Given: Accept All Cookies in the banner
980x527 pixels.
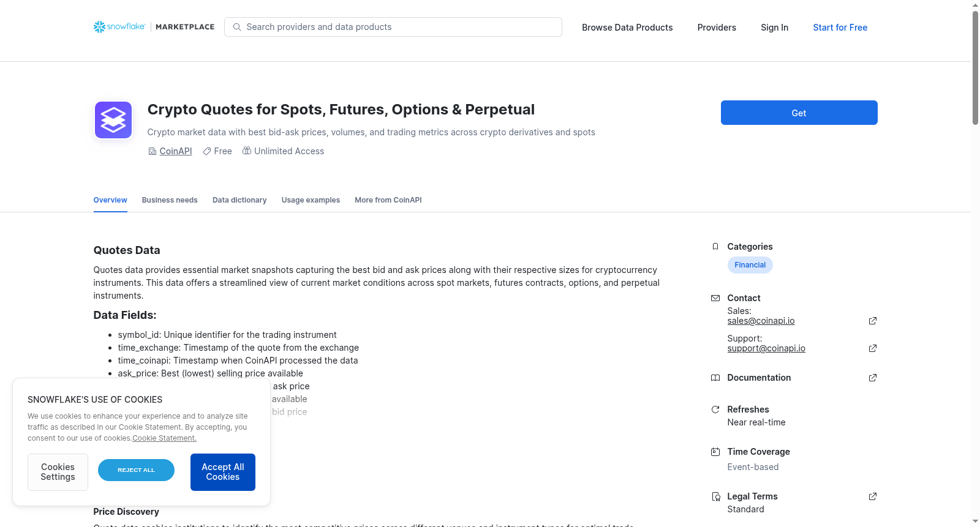Looking at the screenshot, I should 223,472.
